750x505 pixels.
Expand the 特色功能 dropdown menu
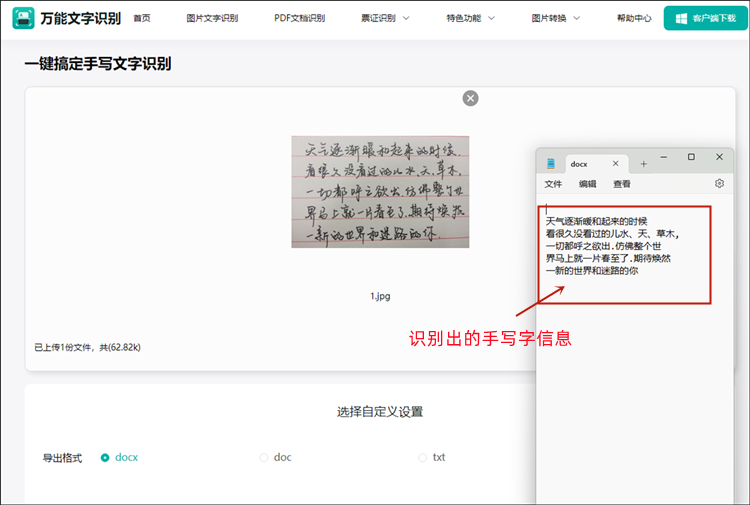tap(470, 18)
